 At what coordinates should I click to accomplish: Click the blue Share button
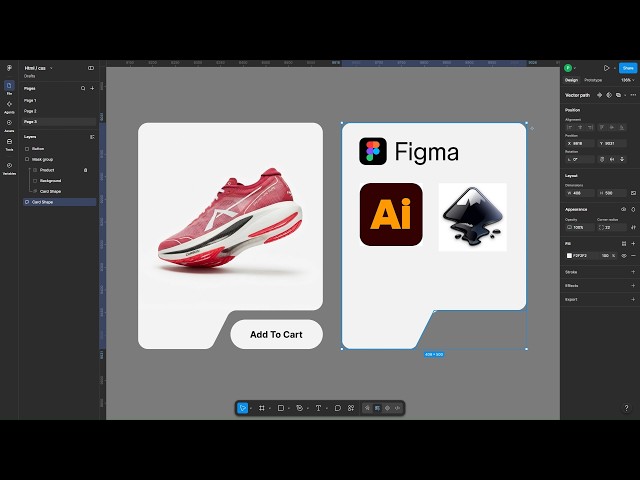pyautogui.click(x=628, y=68)
